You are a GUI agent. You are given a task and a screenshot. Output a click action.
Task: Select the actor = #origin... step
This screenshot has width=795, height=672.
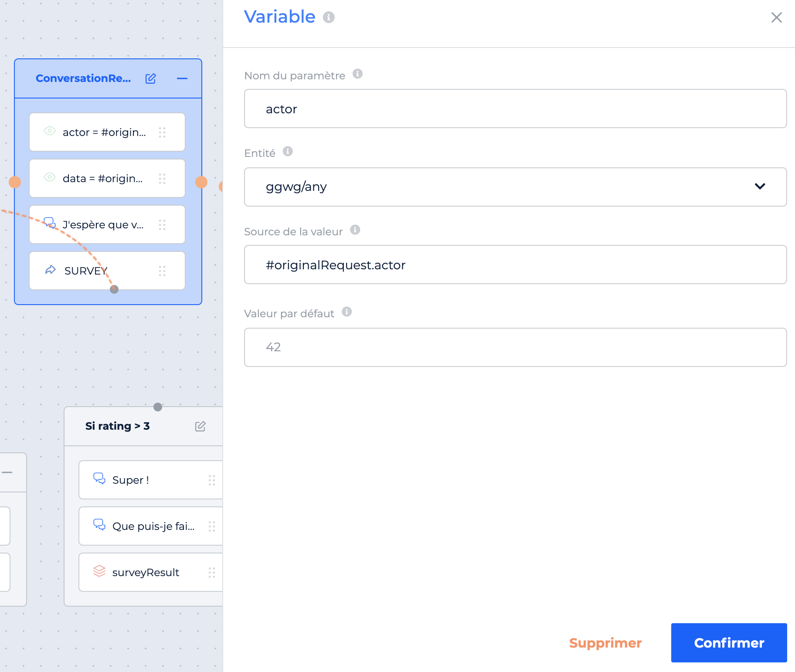click(x=107, y=132)
